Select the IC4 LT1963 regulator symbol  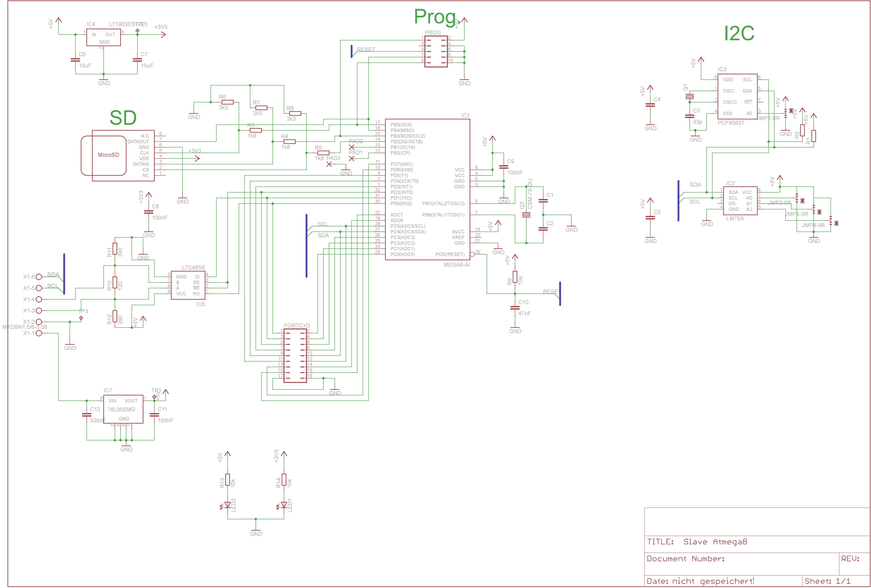pyautogui.click(x=103, y=37)
